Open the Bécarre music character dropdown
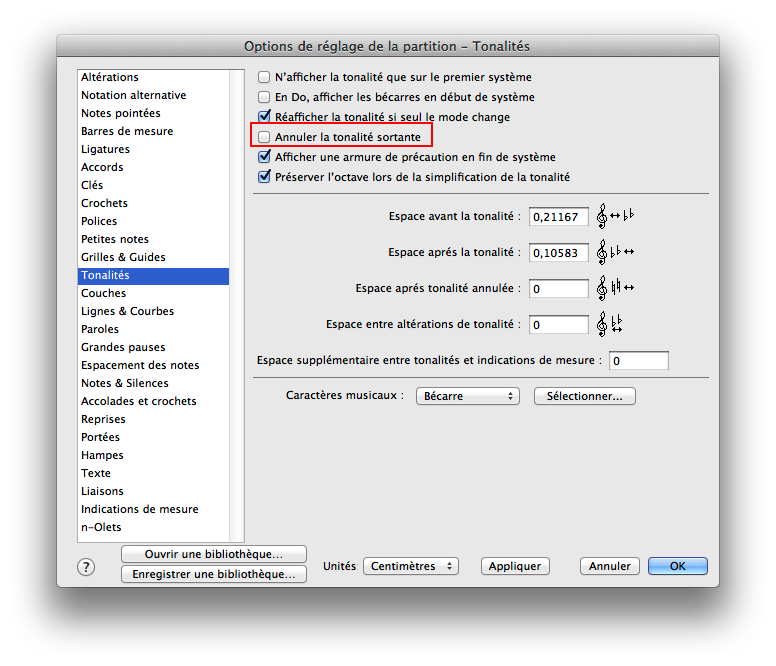The image size is (776, 666). click(467, 396)
